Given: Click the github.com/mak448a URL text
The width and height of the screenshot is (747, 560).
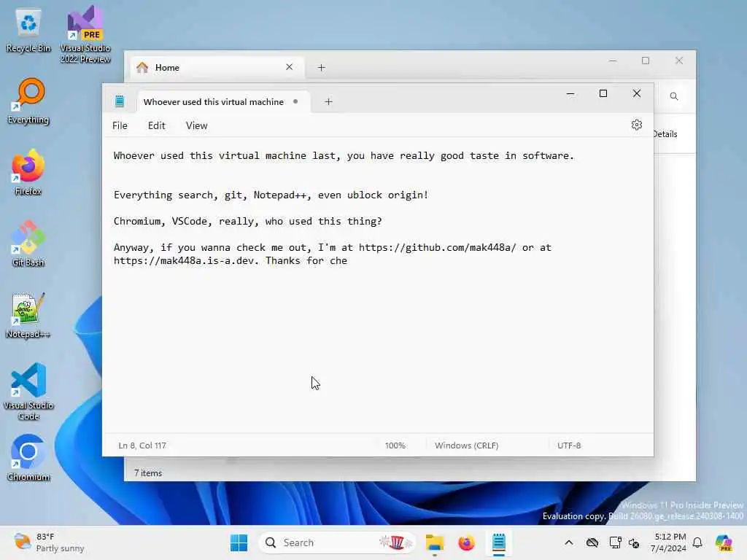Looking at the screenshot, I should click(437, 247).
